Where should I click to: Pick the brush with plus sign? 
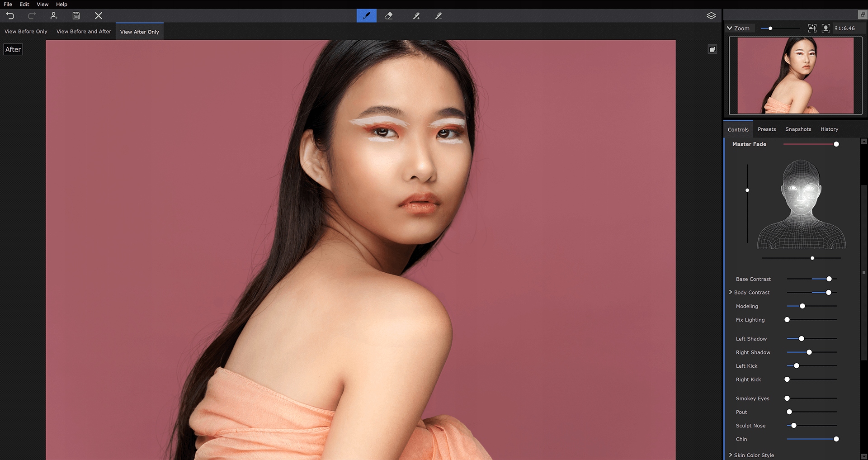(x=416, y=16)
